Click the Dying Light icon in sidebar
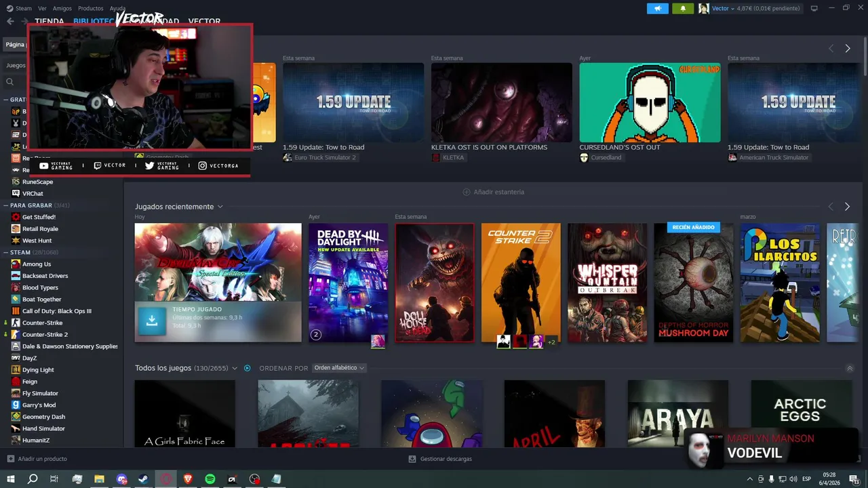This screenshot has width=868, height=488. (16, 369)
